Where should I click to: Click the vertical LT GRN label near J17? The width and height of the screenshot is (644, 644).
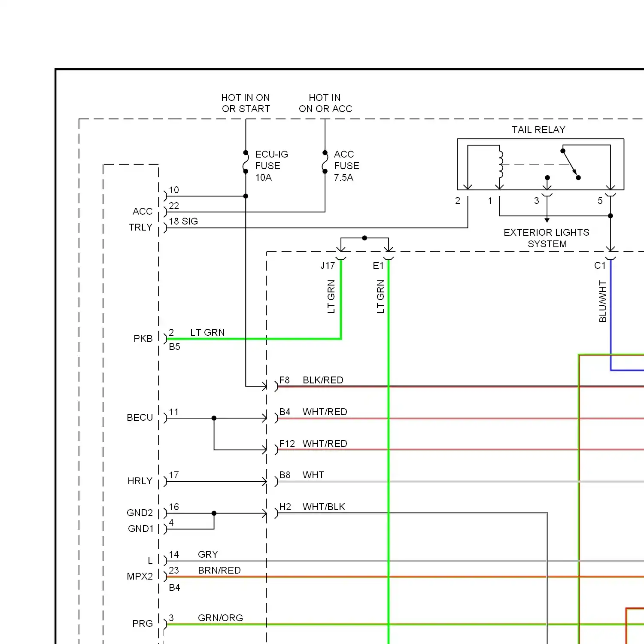(x=331, y=297)
